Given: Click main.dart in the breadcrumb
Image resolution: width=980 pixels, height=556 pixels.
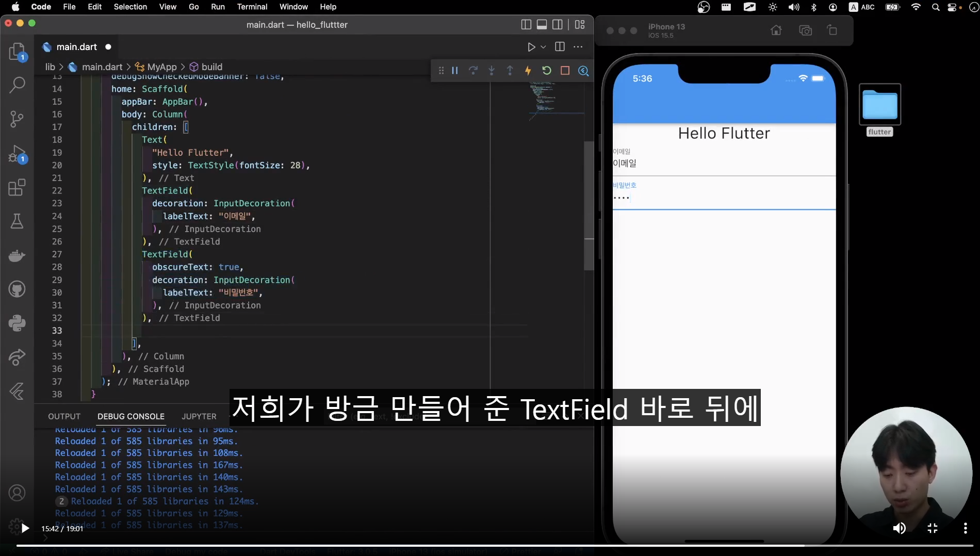Looking at the screenshot, I should tap(102, 67).
